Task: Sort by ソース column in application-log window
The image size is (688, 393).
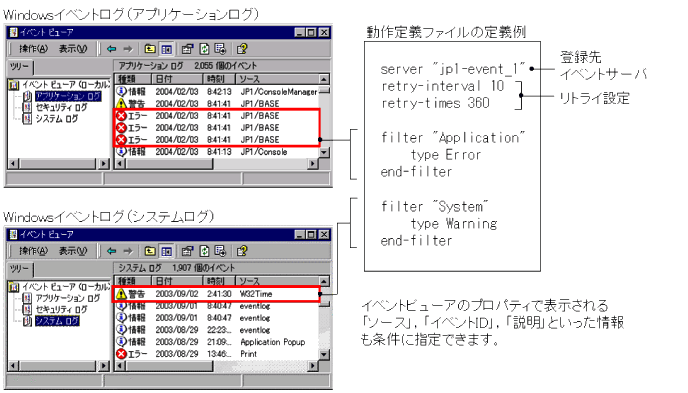Action: click(x=276, y=79)
